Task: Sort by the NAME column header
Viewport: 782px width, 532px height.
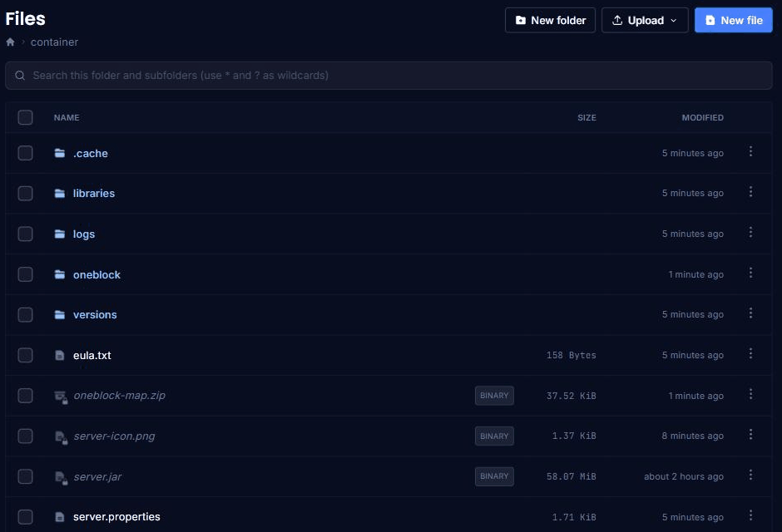Action: point(67,117)
